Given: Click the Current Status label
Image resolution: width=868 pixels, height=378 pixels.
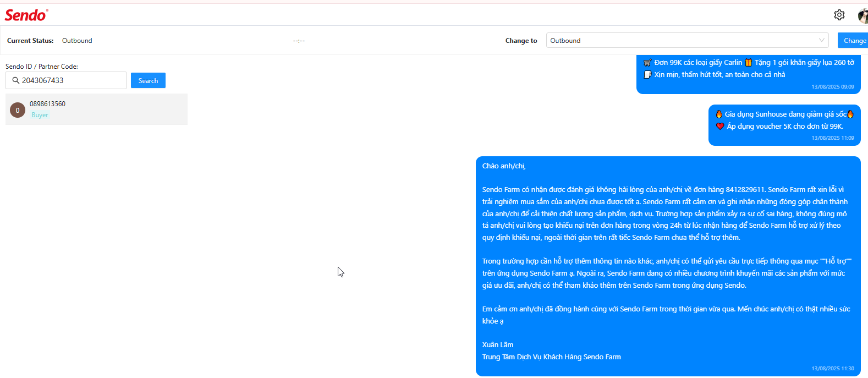Looking at the screenshot, I should coord(30,41).
